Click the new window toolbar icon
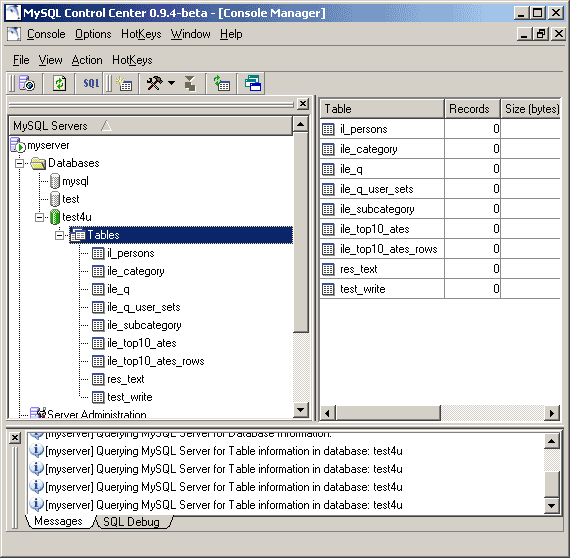Screen dimensions: 570x558 pos(253,84)
